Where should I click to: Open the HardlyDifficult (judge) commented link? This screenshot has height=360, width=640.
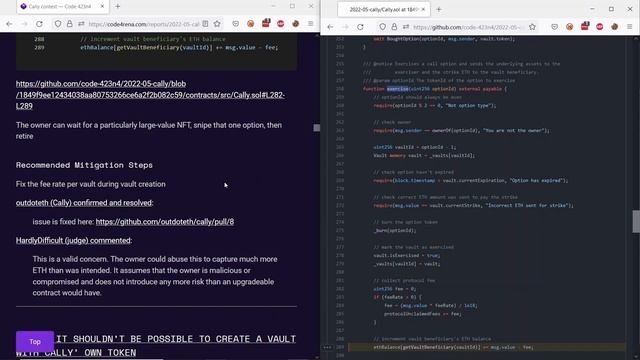click(x=73, y=240)
